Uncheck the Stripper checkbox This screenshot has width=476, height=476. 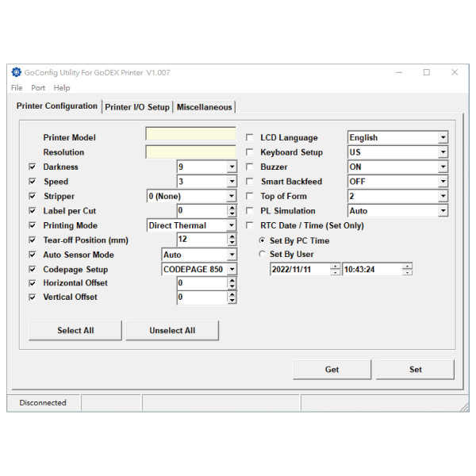point(32,196)
